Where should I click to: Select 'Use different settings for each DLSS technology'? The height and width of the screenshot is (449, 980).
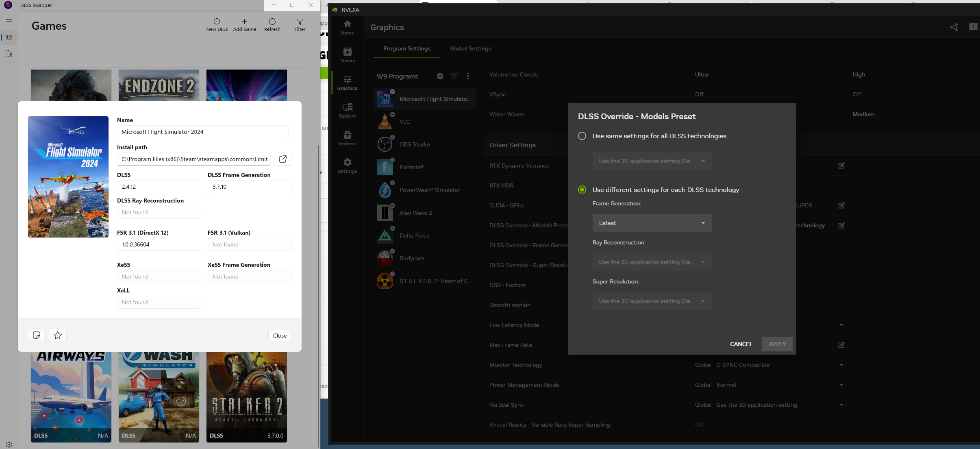click(x=582, y=190)
